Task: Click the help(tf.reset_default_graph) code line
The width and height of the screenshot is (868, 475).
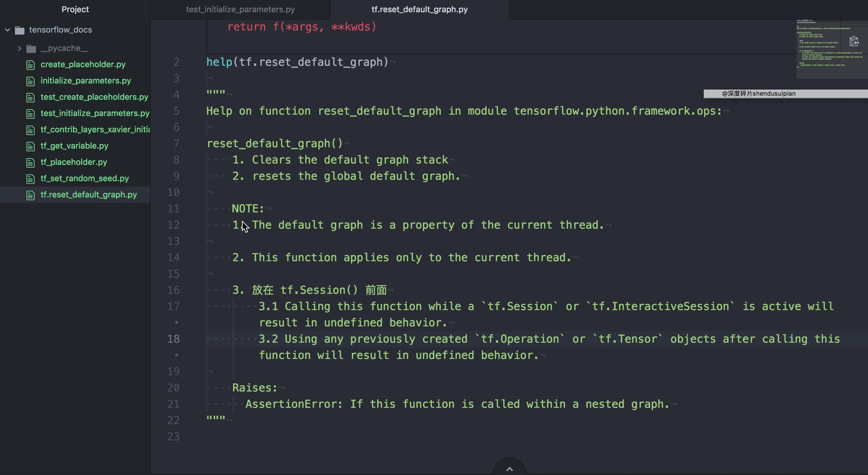Action: [298, 62]
